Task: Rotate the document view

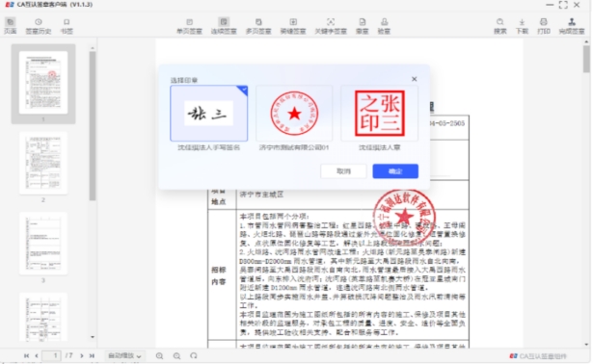Action: coord(194,355)
